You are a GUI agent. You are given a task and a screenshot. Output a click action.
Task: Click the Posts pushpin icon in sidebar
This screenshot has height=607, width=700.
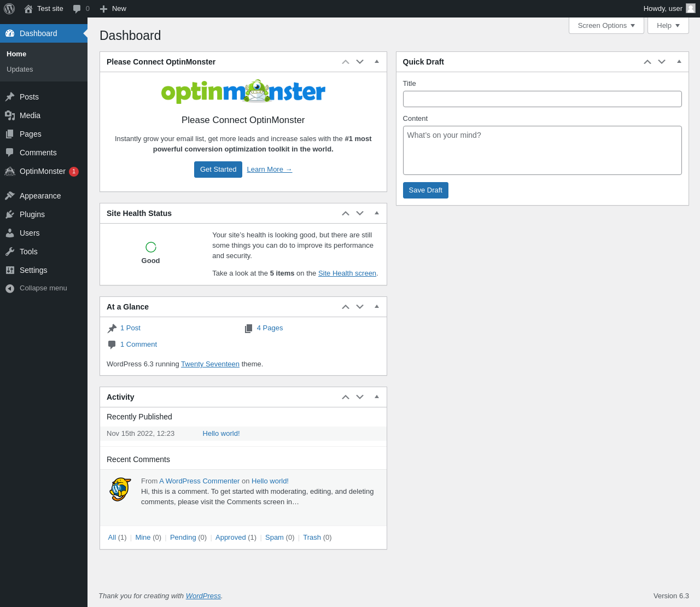click(10, 97)
